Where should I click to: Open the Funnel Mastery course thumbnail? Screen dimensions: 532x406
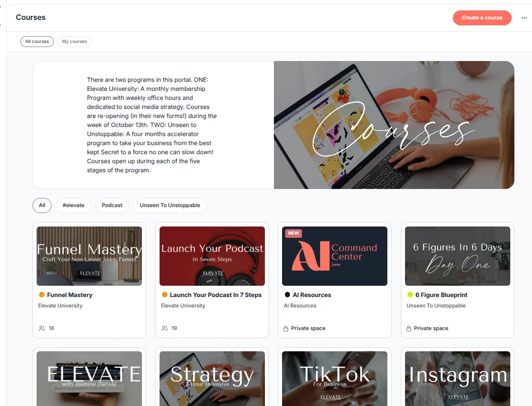tap(89, 256)
